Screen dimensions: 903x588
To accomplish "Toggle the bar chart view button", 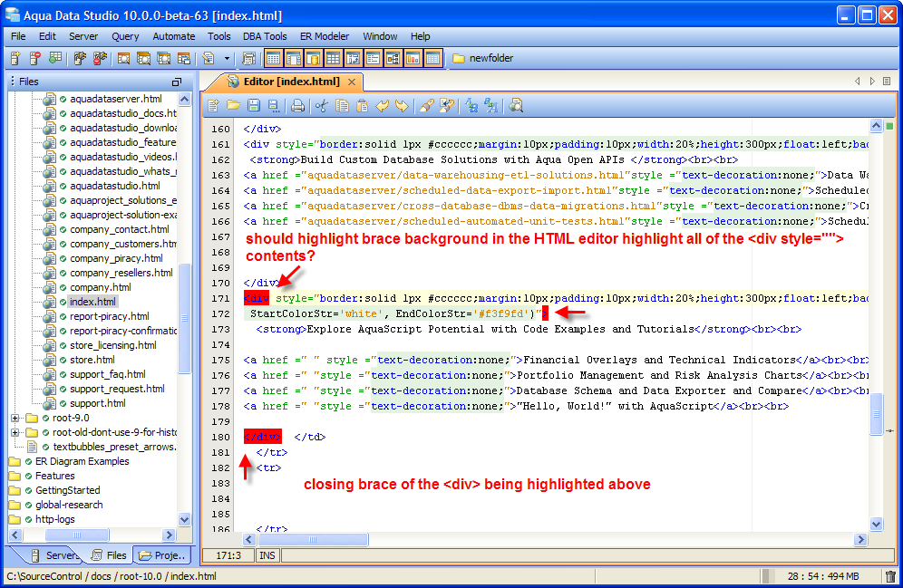I will tap(413, 58).
